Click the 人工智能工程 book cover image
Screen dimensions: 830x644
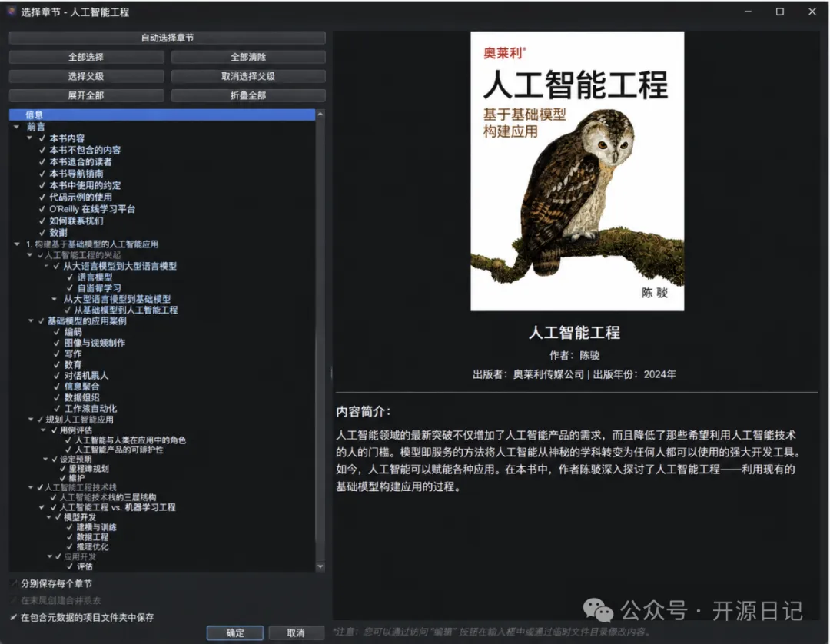577,171
